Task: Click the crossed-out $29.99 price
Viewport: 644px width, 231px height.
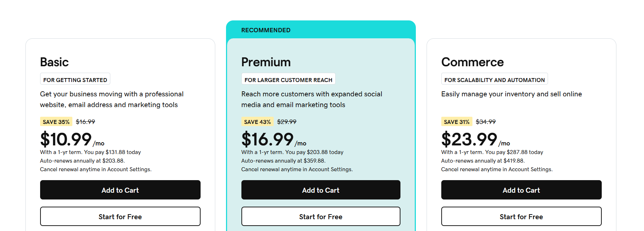Action: [x=287, y=122]
